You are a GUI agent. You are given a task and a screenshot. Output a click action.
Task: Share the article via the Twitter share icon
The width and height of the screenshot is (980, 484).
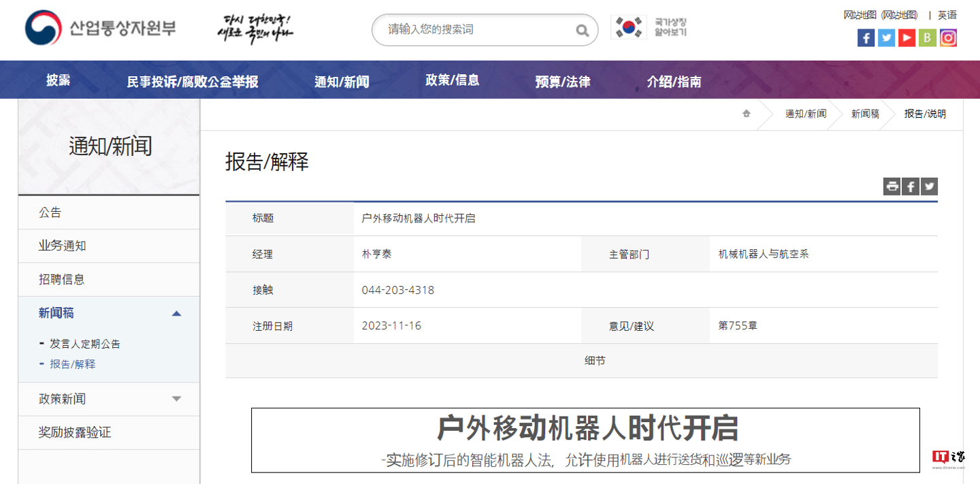click(x=929, y=186)
